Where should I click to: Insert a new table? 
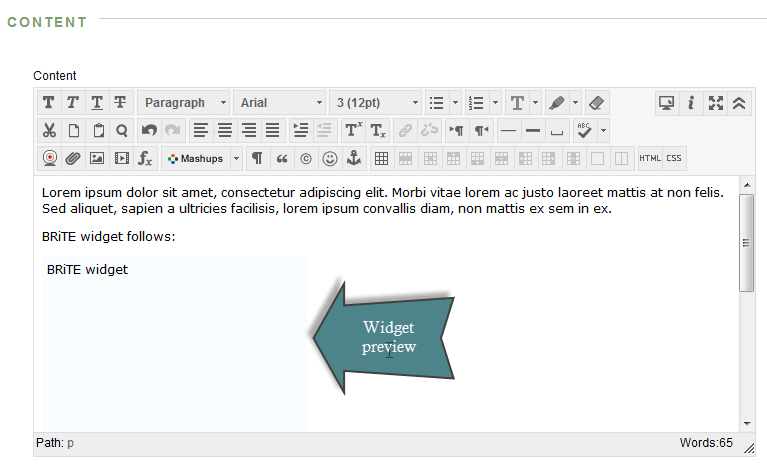click(382, 158)
